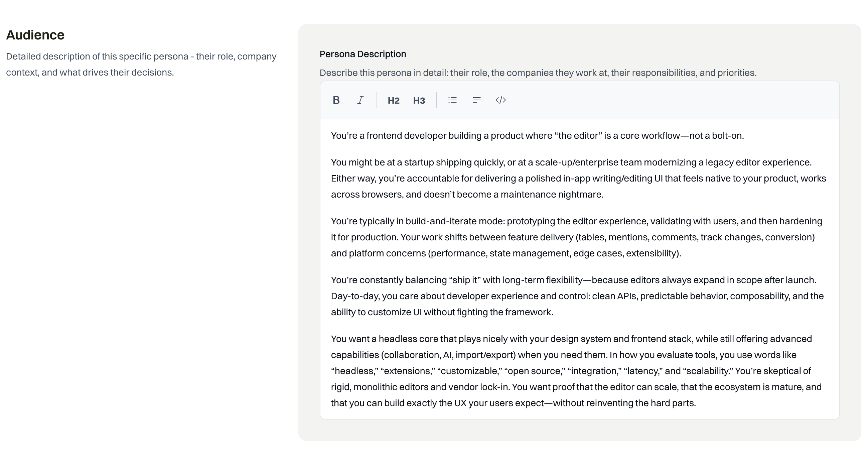This screenshot has height=464, width=868.
Task: Place cursor in the "frontend developer" first paragraph
Action: pyautogui.click(x=537, y=136)
